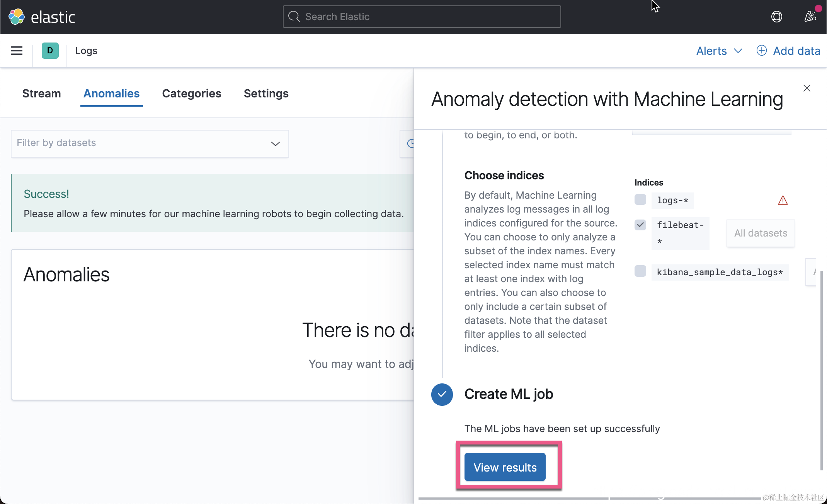827x504 pixels.
Task: Open the newsfeed celebration icon
Action: (810, 17)
